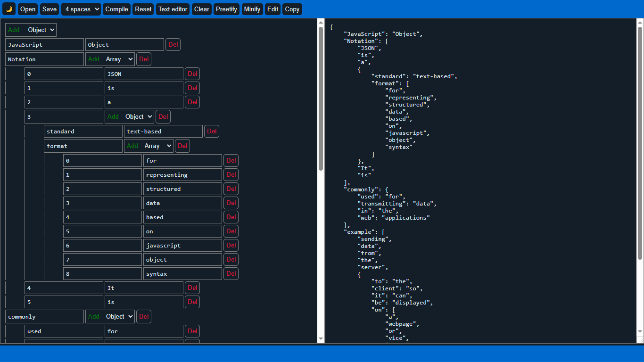Click the 'syntax' value field
This screenshot has height=362, width=644.
[182, 274]
